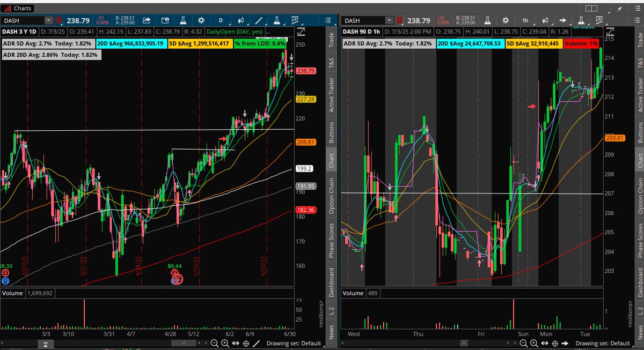Open arrow drawing tool menu in right chart
The image size is (644, 350).
pyautogui.click(x=563, y=21)
